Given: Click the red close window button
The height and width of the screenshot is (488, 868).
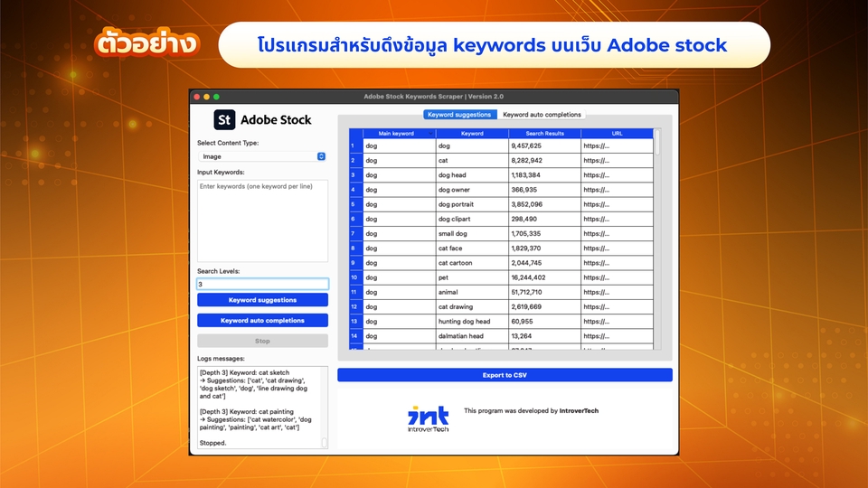Looking at the screenshot, I should tap(196, 97).
